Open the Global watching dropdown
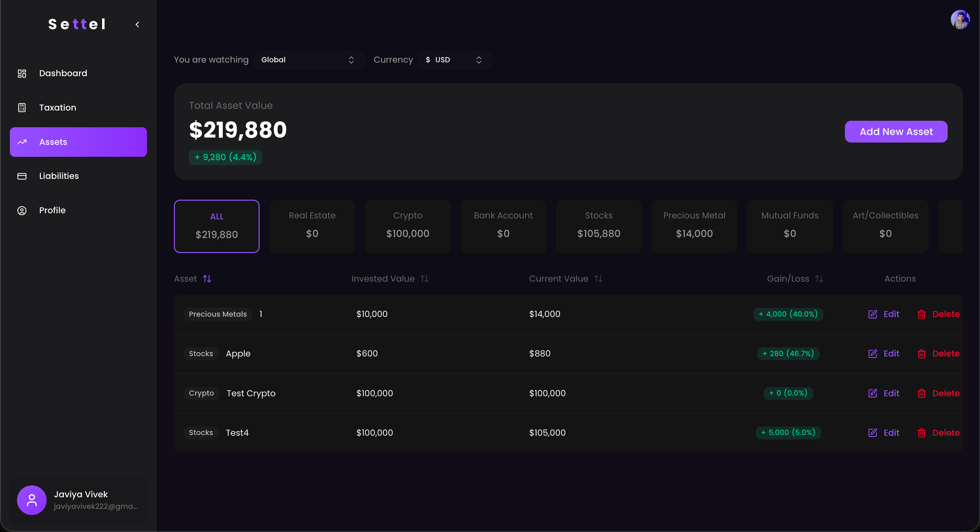This screenshot has height=532, width=980. coord(308,60)
